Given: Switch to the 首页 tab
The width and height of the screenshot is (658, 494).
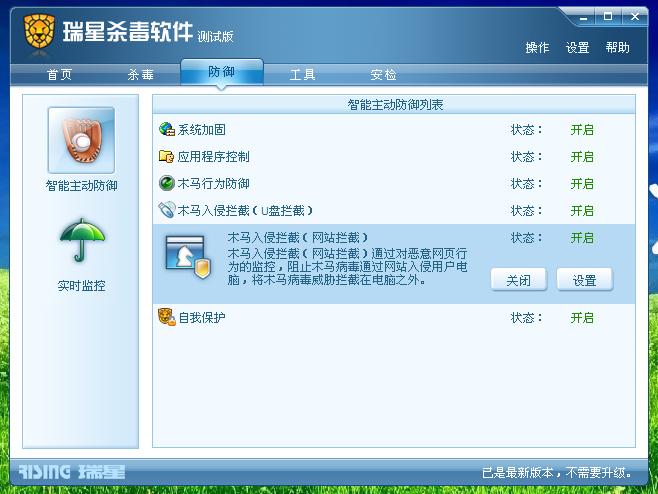Looking at the screenshot, I should pyautogui.click(x=59, y=75).
